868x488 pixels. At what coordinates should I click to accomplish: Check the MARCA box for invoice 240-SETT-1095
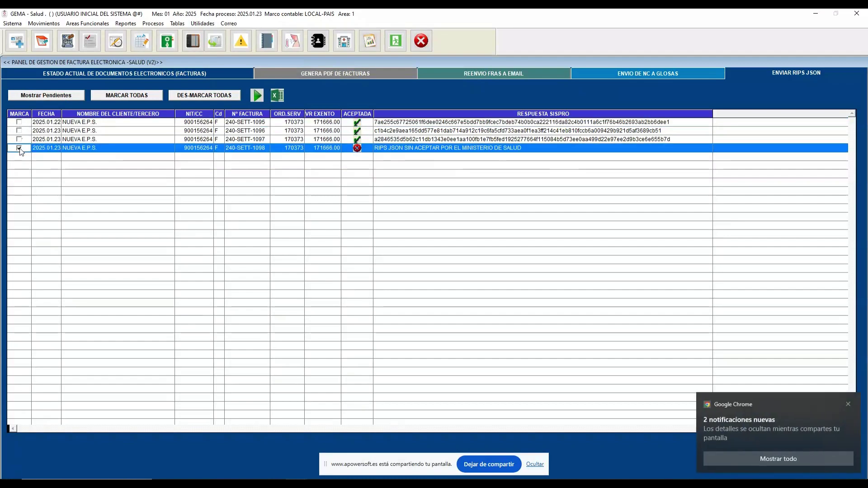pos(19,122)
